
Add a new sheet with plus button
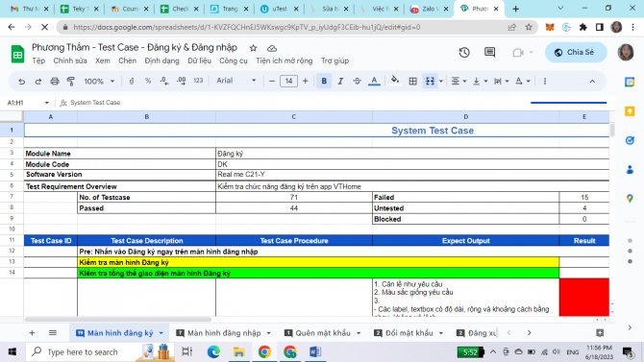pos(32,333)
